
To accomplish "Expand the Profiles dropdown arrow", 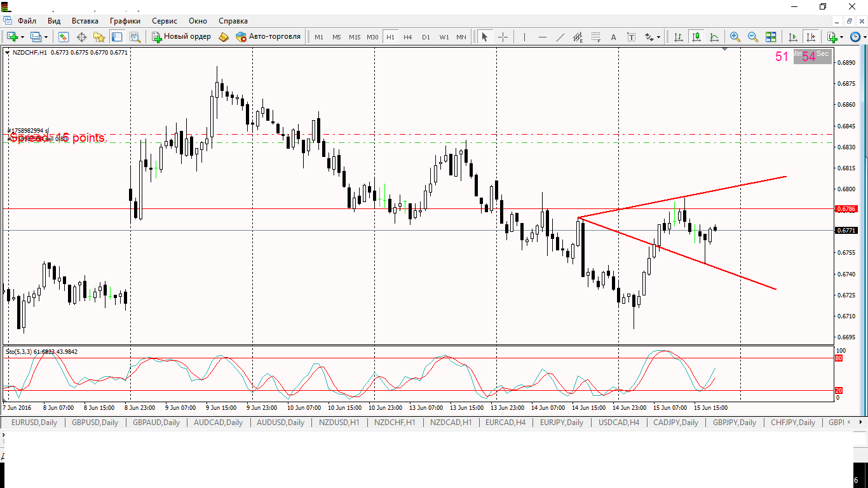I will click(46, 37).
